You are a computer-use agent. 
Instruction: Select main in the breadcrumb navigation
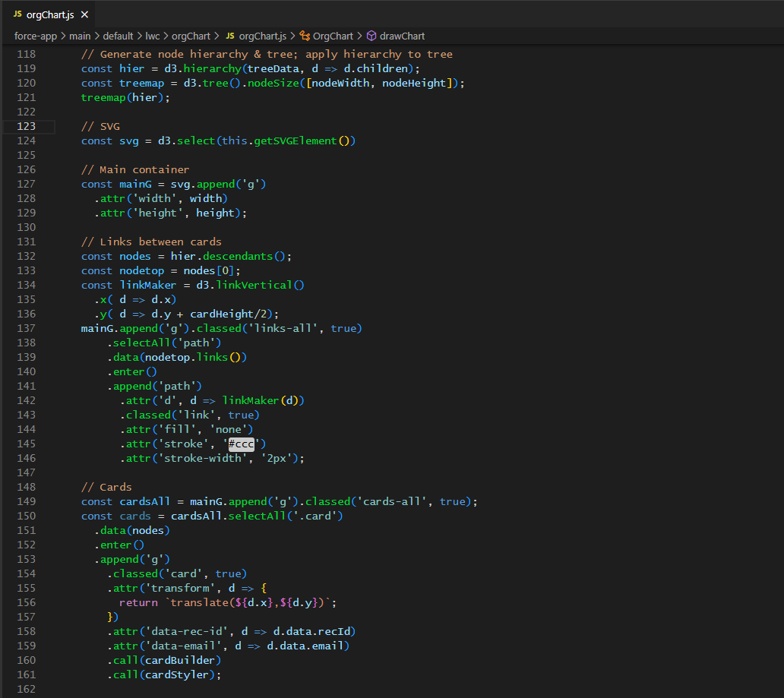point(79,36)
